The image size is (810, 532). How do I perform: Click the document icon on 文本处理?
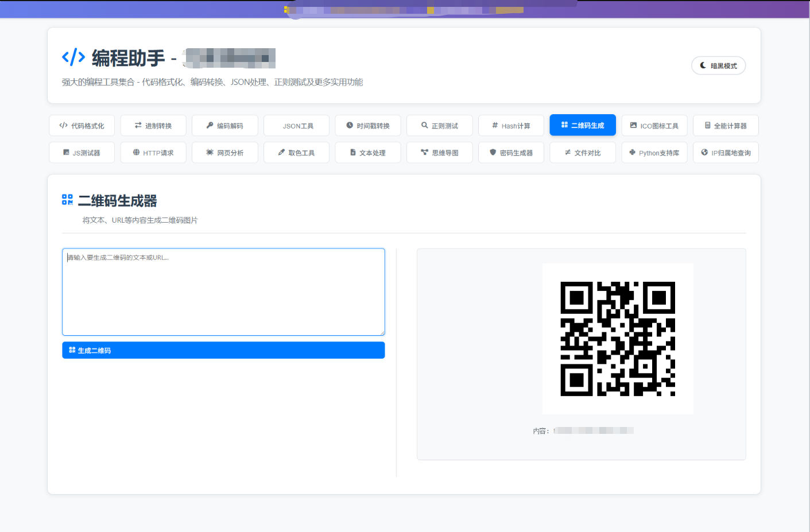353,152
